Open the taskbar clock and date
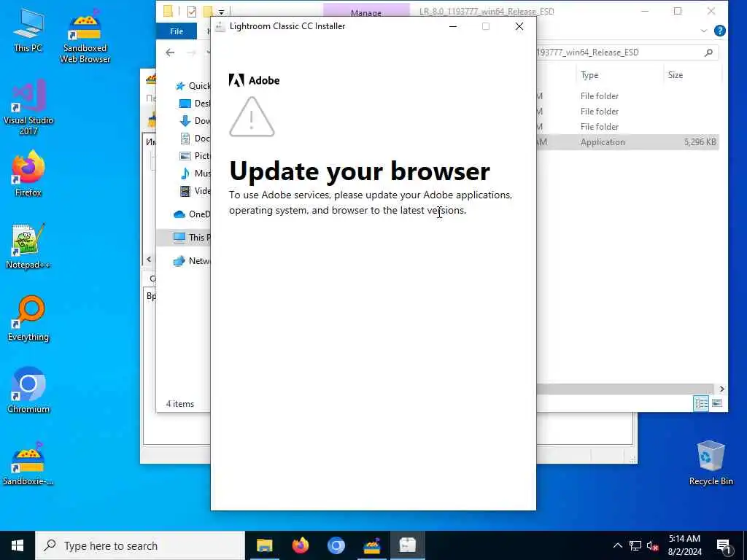Viewport: 747px width, 560px height. [x=684, y=545]
